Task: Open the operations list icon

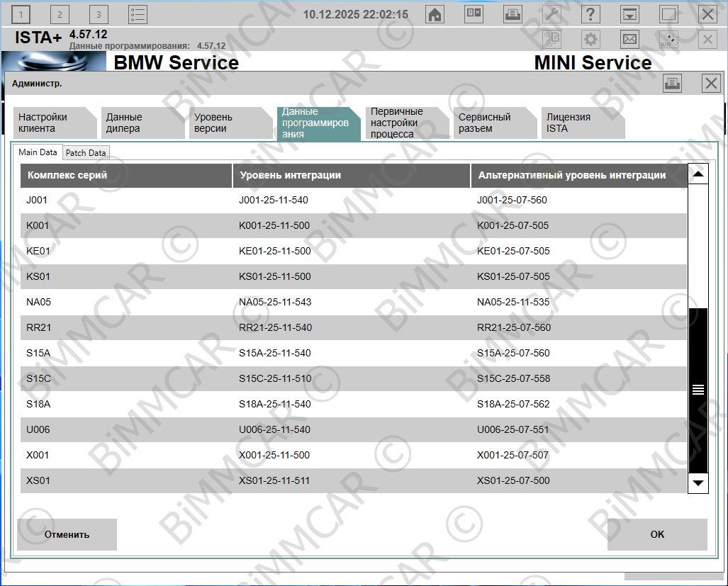Action: point(138,14)
